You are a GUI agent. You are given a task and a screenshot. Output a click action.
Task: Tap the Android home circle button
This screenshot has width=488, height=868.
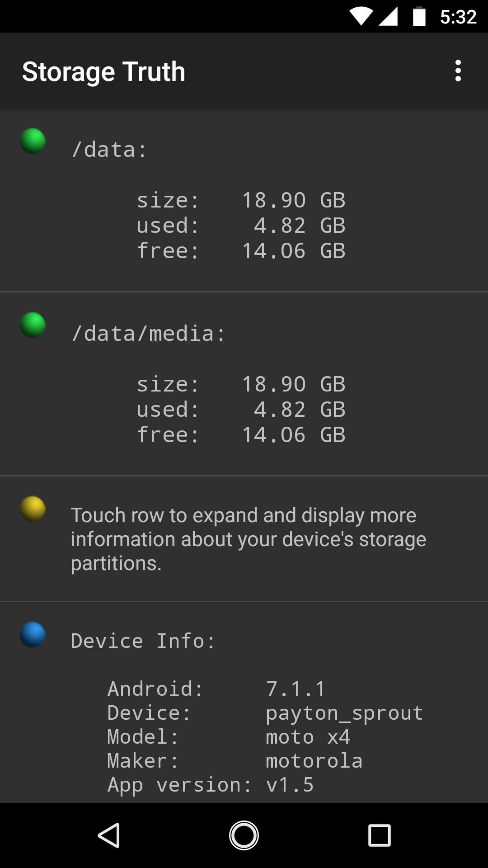click(244, 835)
